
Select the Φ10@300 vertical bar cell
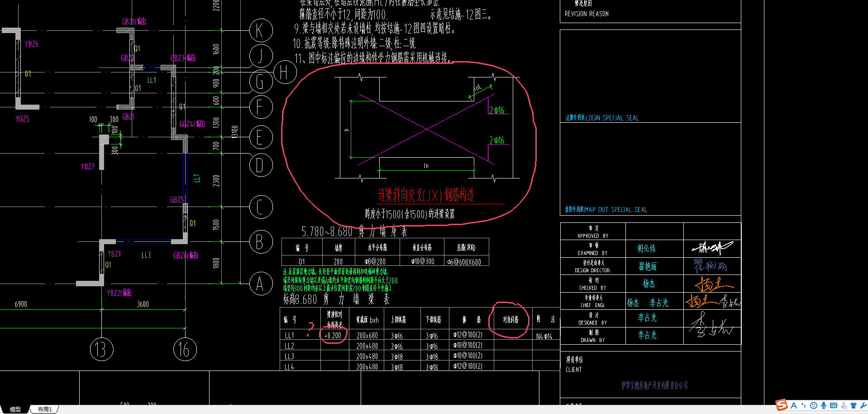pyautogui.click(x=423, y=261)
